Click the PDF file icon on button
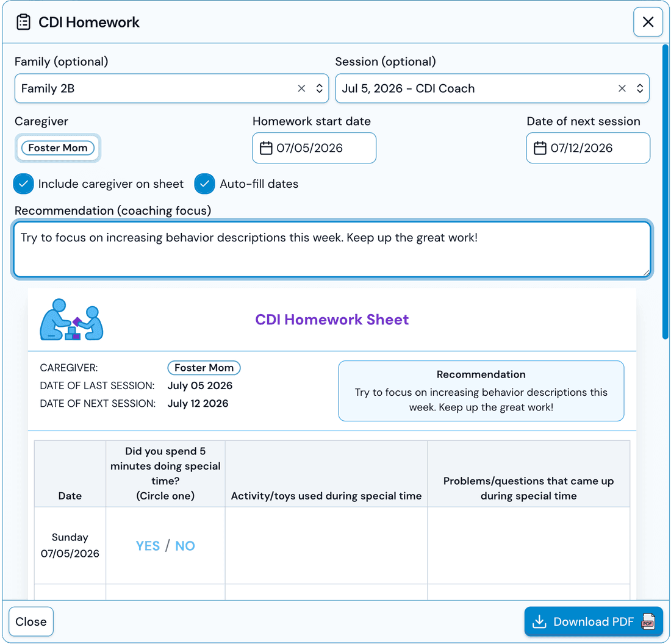The height and width of the screenshot is (644, 671). pyautogui.click(x=648, y=621)
